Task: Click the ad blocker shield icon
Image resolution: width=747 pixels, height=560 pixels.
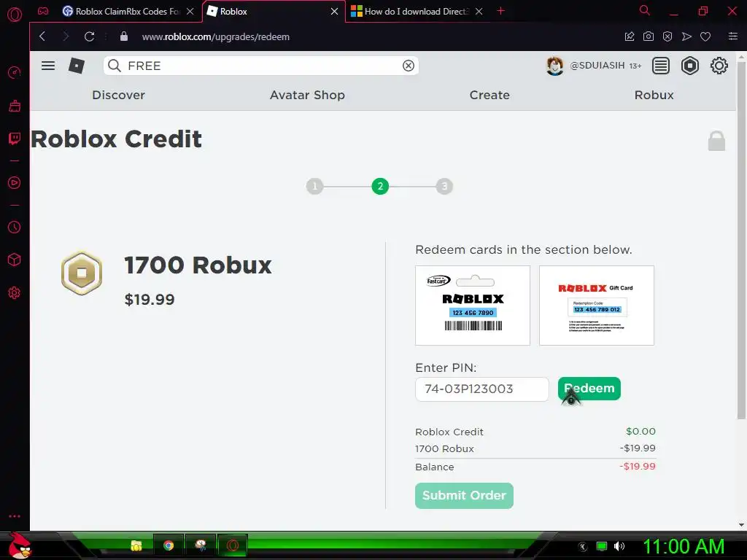Action: 667,36
